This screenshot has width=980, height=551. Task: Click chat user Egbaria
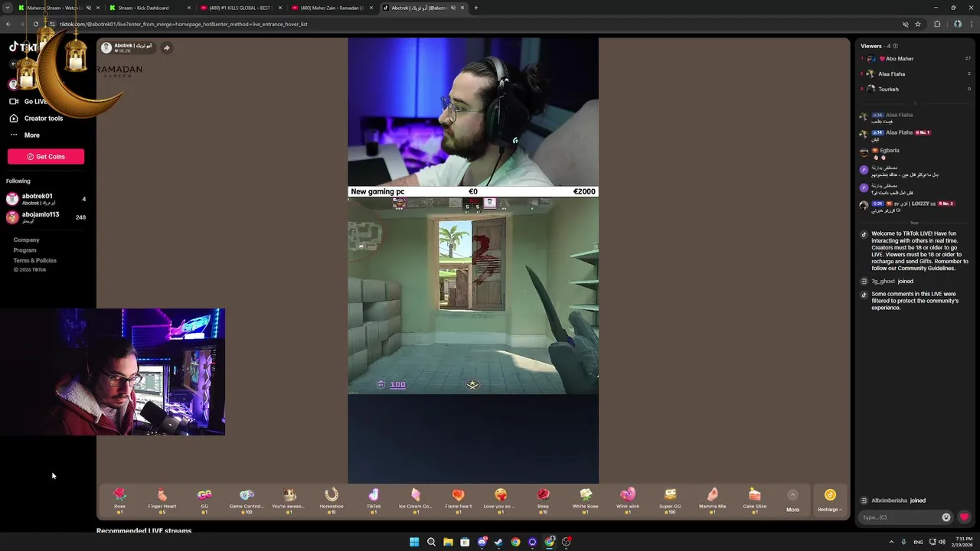(890, 151)
